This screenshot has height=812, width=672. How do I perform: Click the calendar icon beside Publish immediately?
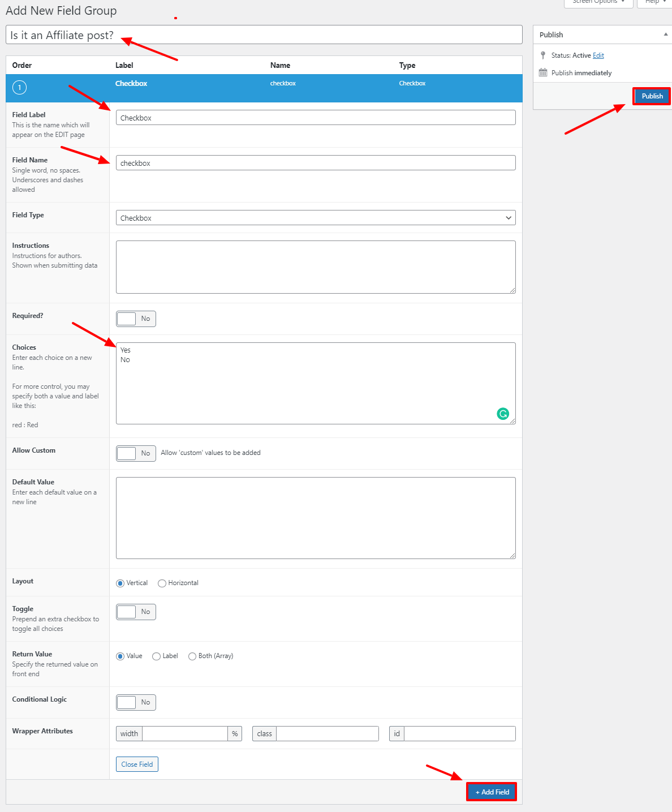(x=543, y=72)
